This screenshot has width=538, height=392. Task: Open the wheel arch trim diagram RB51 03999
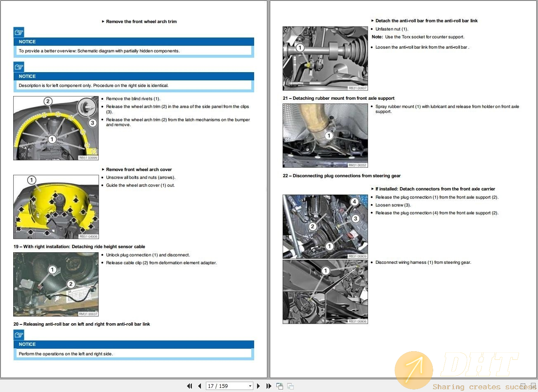coord(56,128)
